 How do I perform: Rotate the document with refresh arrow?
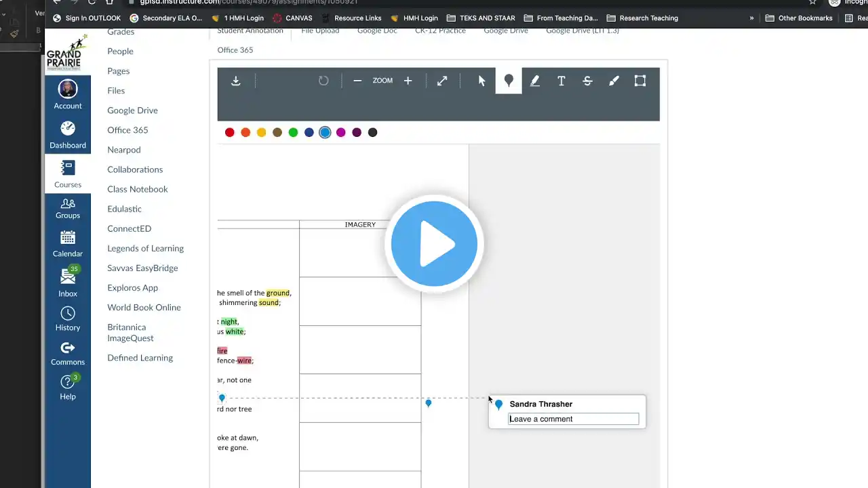(x=323, y=81)
